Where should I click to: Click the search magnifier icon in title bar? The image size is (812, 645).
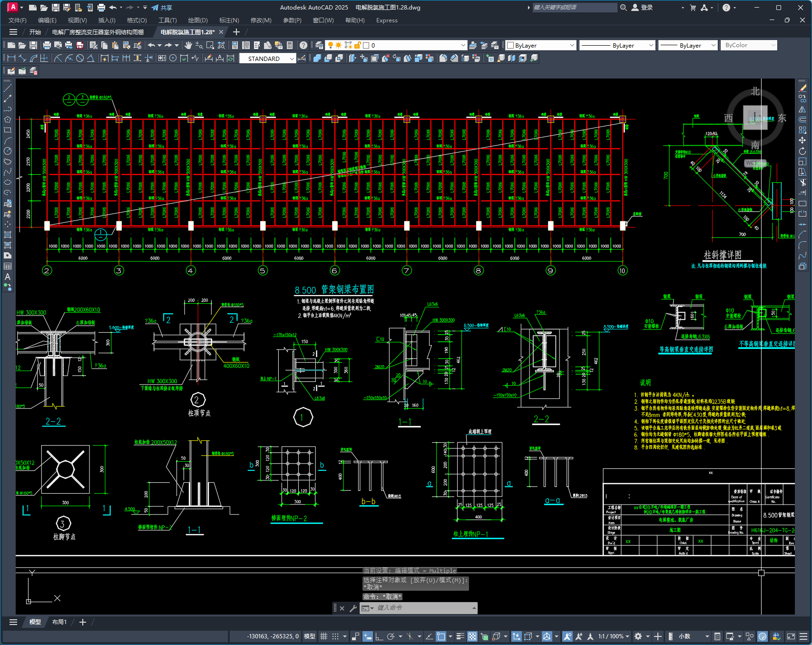click(623, 8)
